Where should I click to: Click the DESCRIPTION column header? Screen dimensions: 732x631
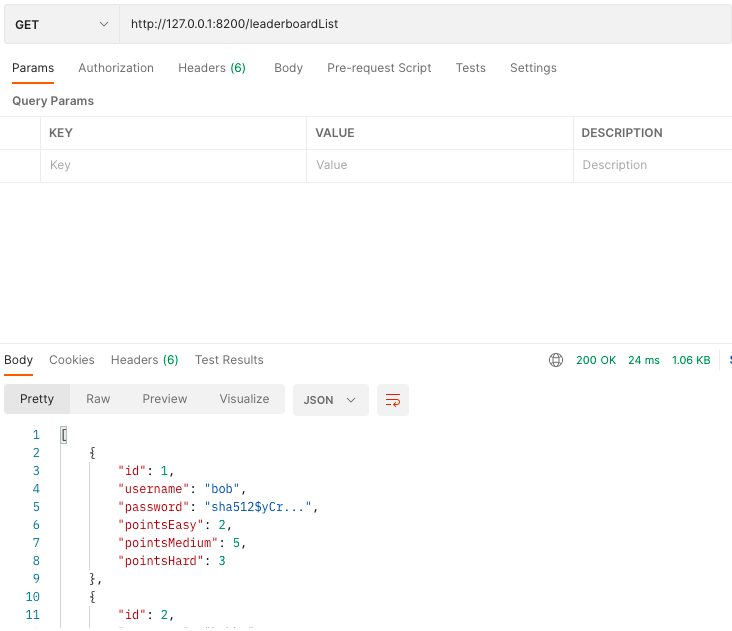pyautogui.click(x=622, y=133)
